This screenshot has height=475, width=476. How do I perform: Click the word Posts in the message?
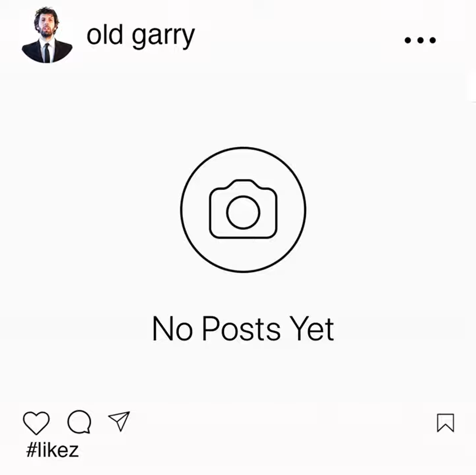tap(242, 328)
